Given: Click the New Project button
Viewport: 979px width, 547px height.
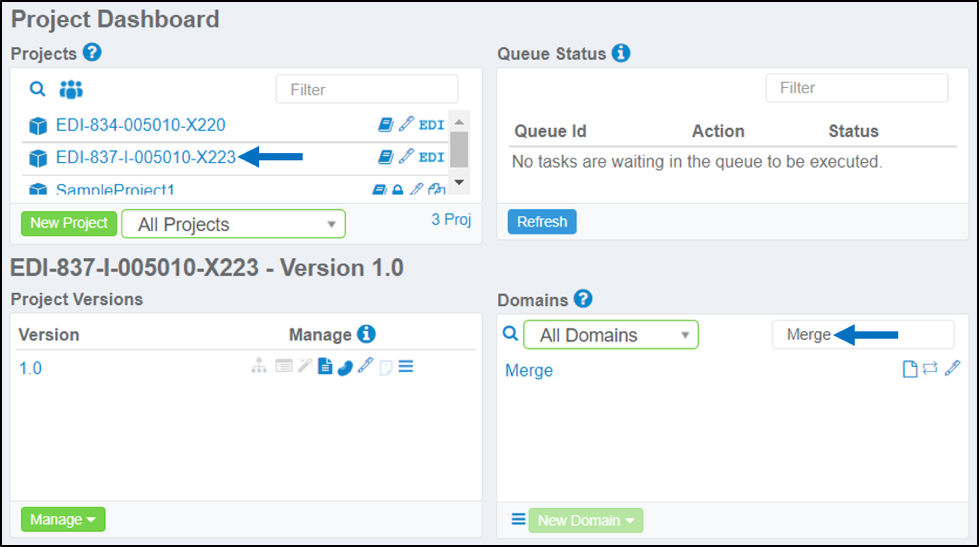Looking at the screenshot, I should (x=69, y=223).
